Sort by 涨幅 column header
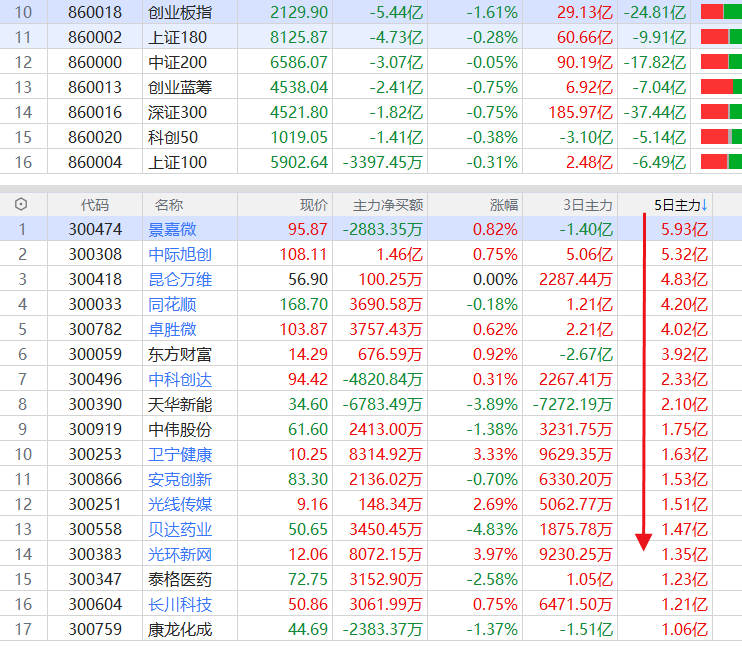 [504, 205]
